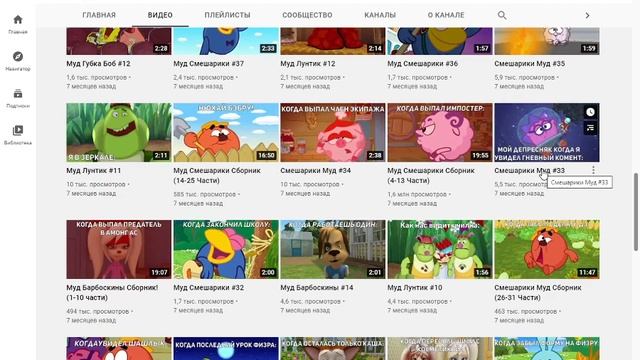Open title Муд Барбоскины Сборник! (1-10 части)
This screenshot has height=360, width=640.
click(112, 293)
